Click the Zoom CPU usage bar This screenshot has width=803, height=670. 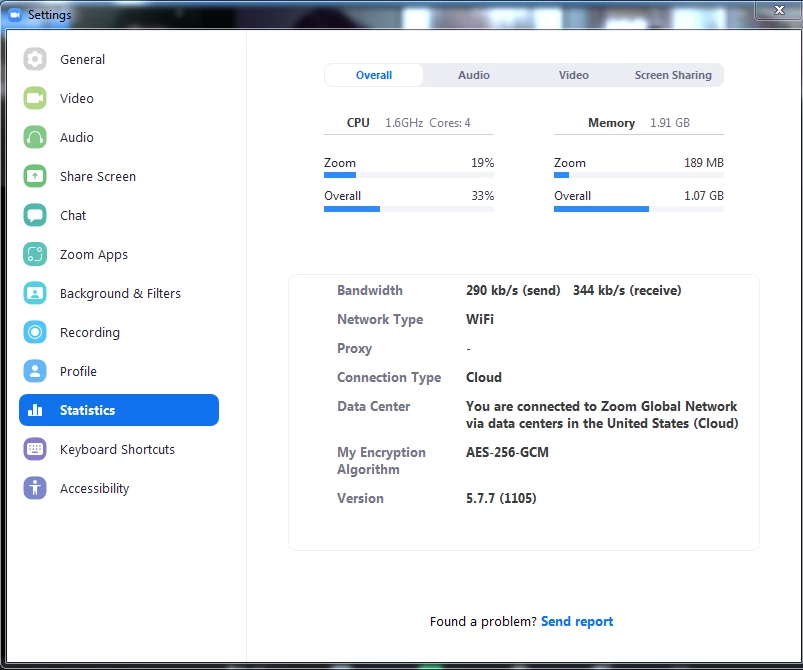(x=409, y=175)
